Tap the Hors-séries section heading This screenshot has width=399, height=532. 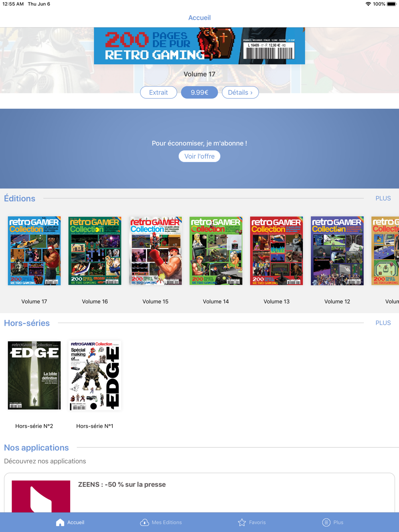[x=27, y=323]
